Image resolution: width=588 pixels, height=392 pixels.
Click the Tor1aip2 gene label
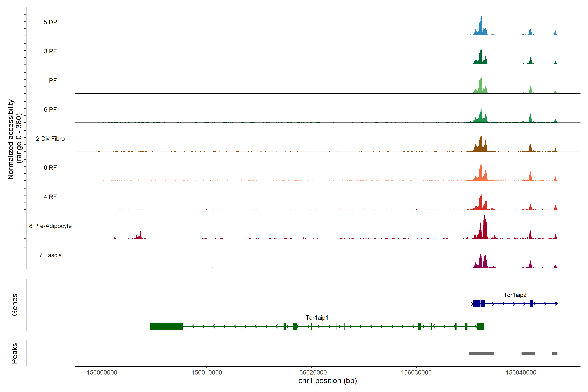click(x=515, y=295)
